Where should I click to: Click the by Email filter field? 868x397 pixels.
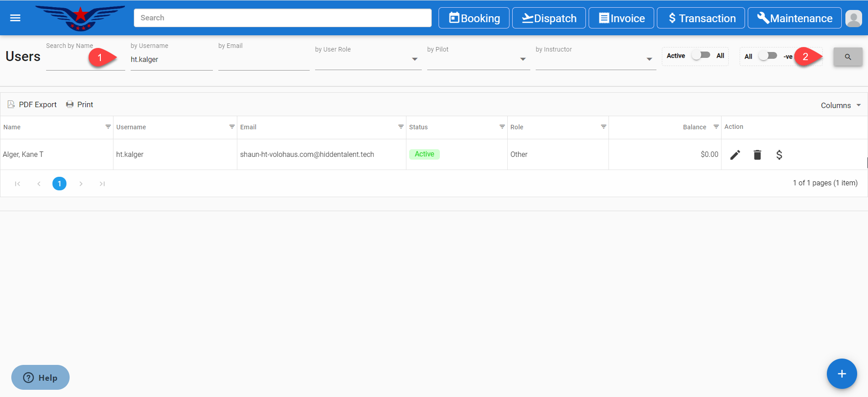click(264, 60)
